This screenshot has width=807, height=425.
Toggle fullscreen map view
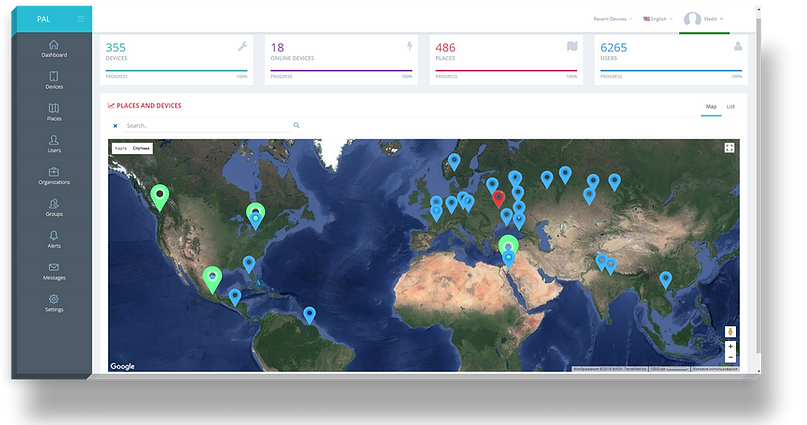pyautogui.click(x=729, y=148)
